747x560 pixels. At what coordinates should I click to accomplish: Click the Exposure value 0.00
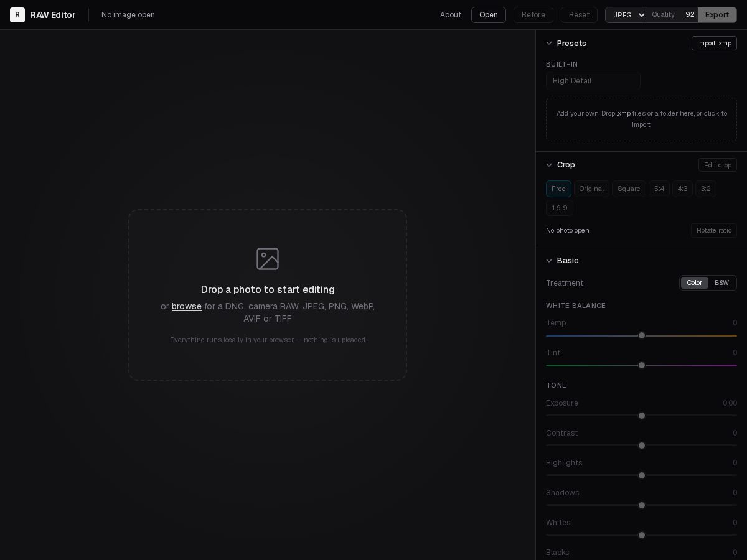tap(730, 403)
